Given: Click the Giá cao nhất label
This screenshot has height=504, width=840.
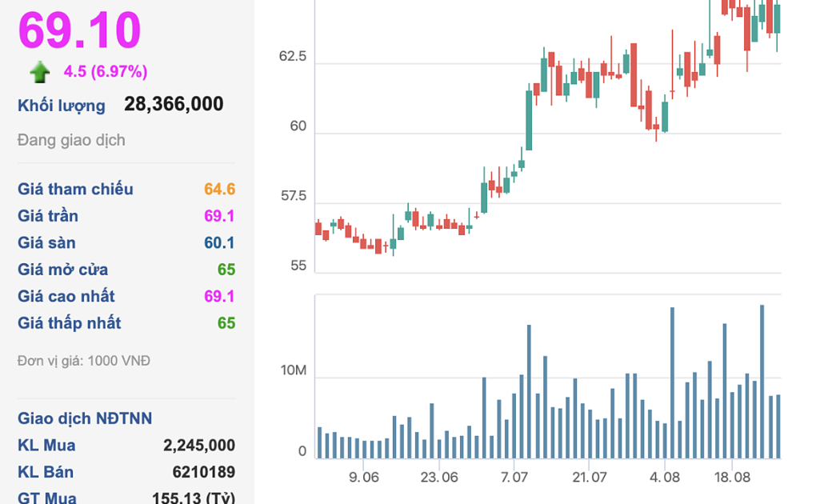Looking at the screenshot, I should click(x=66, y=297).
